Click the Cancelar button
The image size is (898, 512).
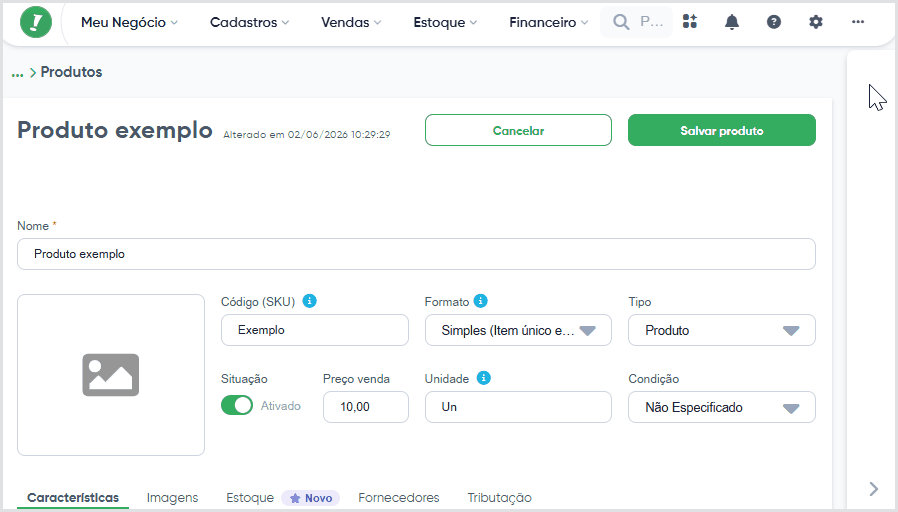(518, 130)
